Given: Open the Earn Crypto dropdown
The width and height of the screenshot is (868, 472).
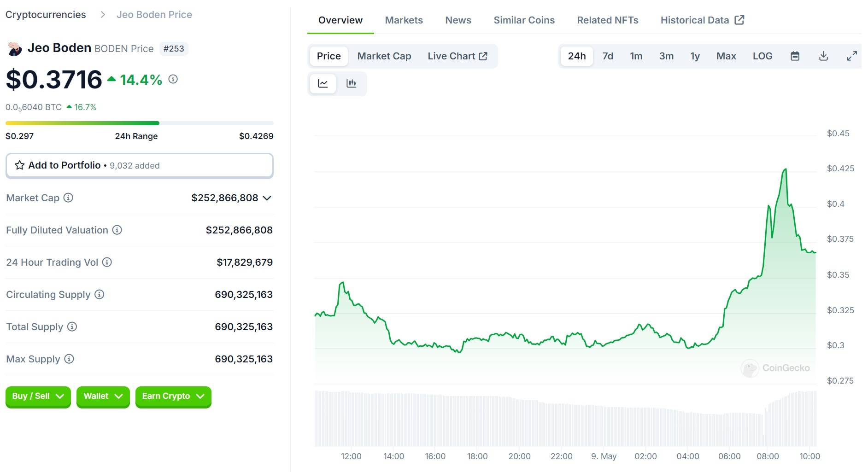Looking at the screenshot, I should pos(173,396).
